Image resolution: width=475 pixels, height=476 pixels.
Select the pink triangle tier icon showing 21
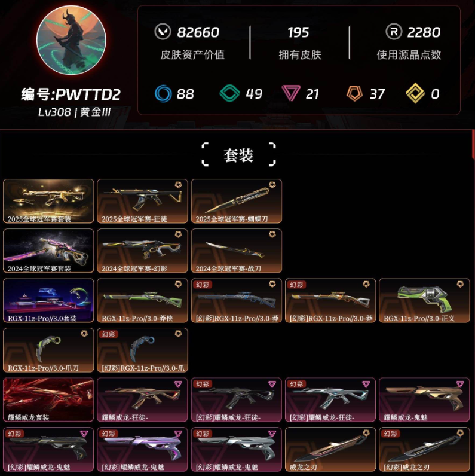(291, 93)
